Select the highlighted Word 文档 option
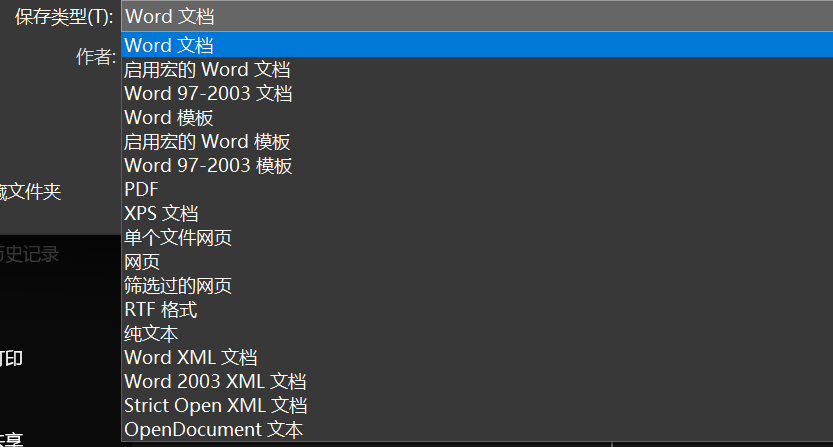Image resolution: width=833 pixels, height=447 pixels. [x=477, y=45]
